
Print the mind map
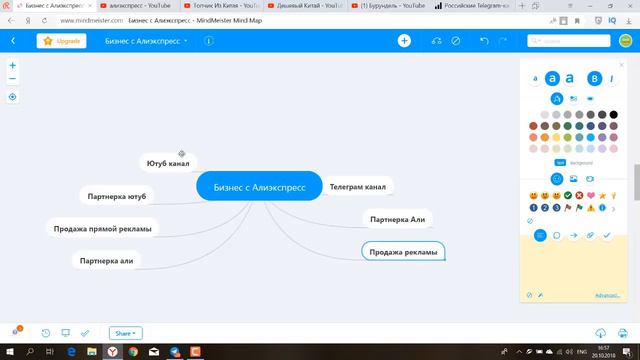point(622,333)
